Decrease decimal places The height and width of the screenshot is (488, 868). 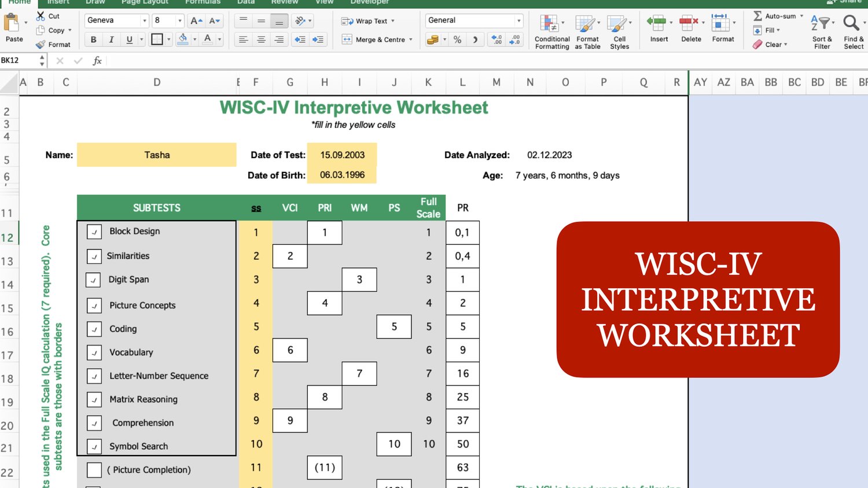[x=515, y=39]
